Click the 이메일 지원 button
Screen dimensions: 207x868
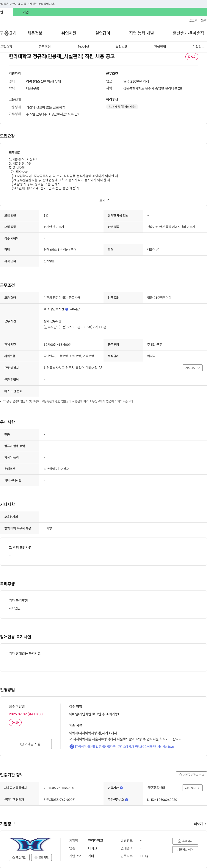30,744
